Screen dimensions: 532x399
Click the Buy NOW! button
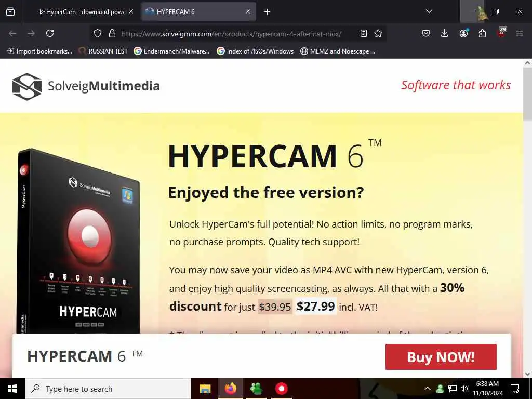pos(441,357)
